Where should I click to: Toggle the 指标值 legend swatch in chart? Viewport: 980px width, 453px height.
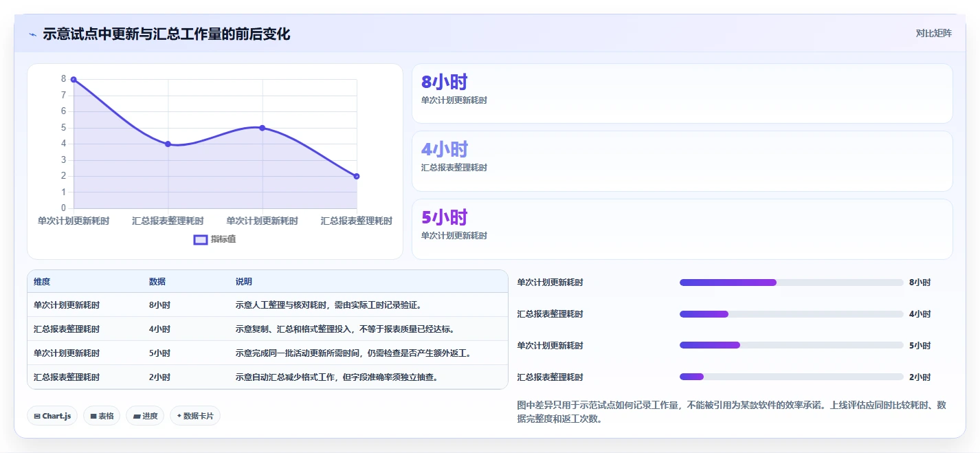[x=201, y=240]
